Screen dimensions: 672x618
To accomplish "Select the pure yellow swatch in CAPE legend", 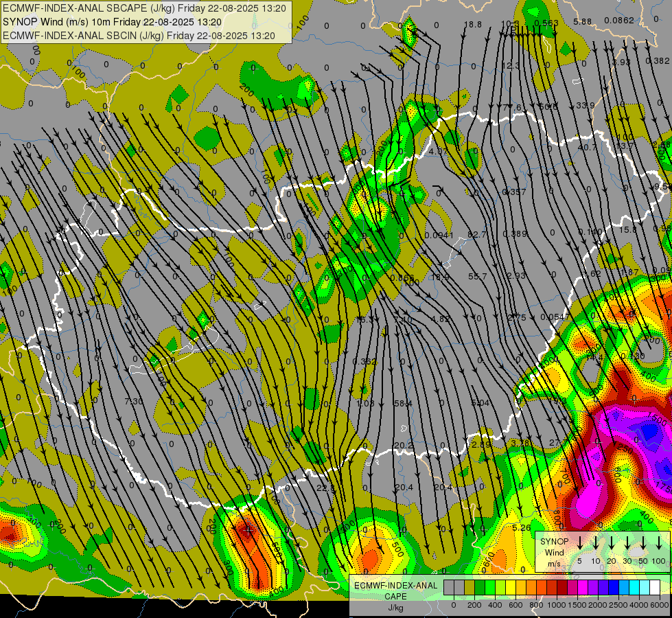I will click(x=511, y=588).
